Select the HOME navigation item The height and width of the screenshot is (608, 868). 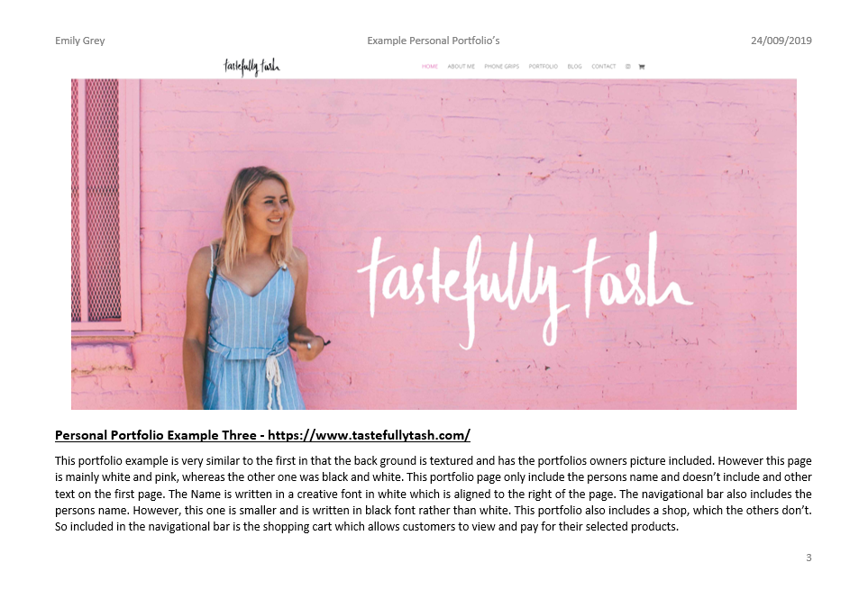click(x=430, y=67)
